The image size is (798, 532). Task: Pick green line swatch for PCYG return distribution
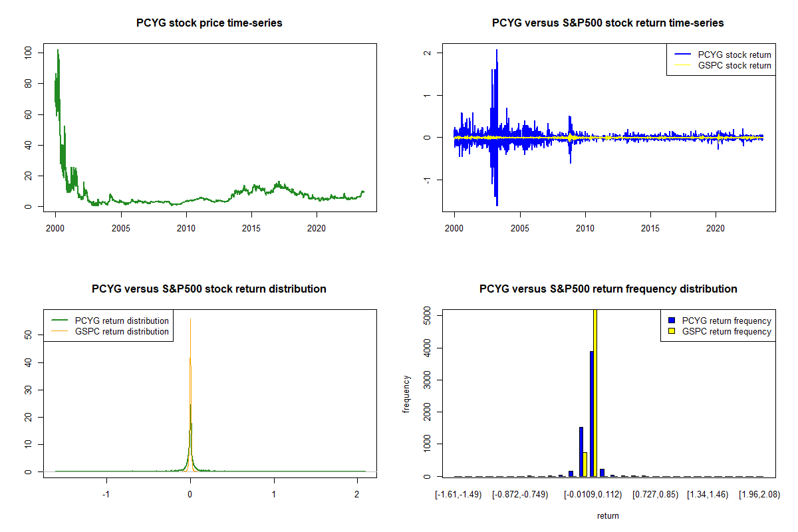click(59, 321)
